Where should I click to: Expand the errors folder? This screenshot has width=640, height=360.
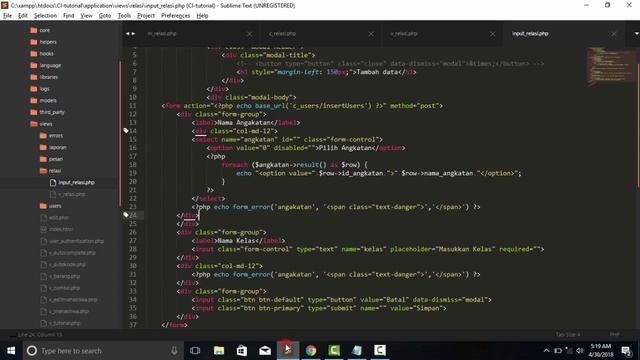click(x=51, y=136)
